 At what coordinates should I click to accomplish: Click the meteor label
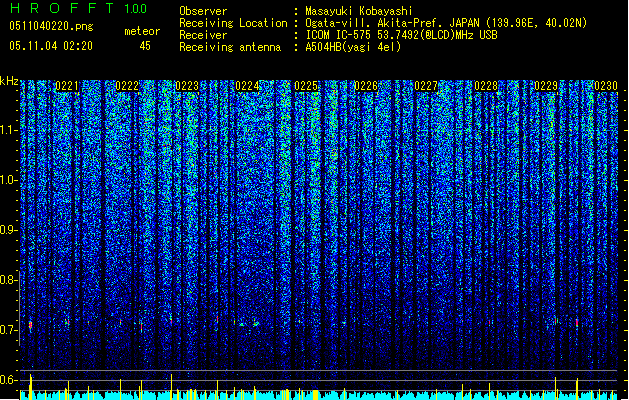coord(142,31)
